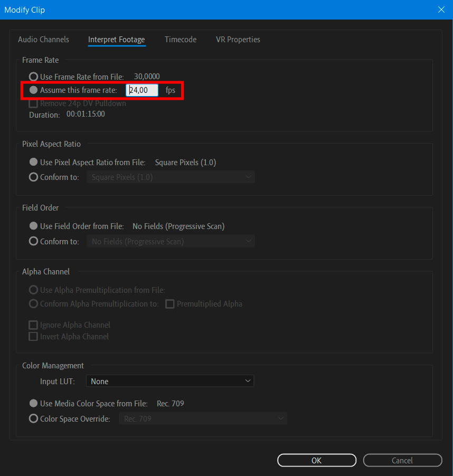Click the No Fields (Progressive Scan) file value
Screen dimensions: 453x476
click(178, 226)
